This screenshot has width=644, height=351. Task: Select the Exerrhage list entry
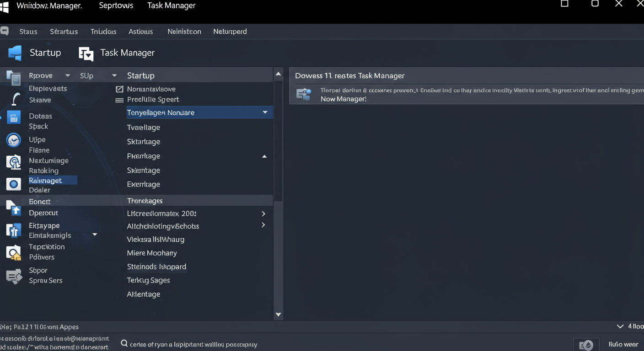click(x=144, y=185)
